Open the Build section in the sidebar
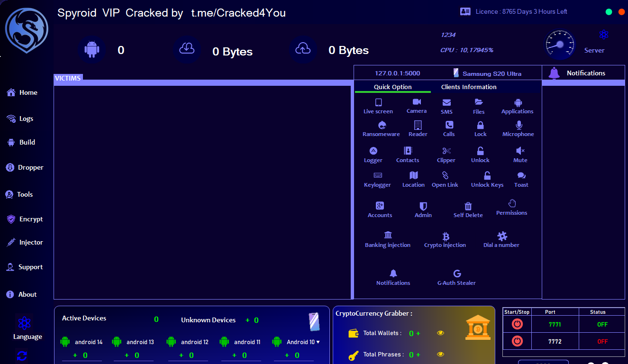 pyautogui.click(x=22, y=142)
